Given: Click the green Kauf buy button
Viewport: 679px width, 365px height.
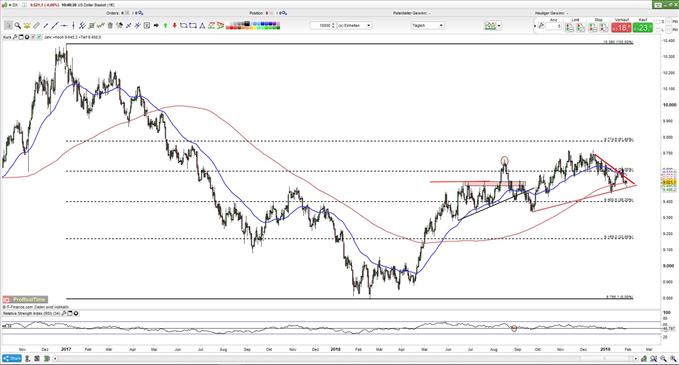Looking at the screenshot, I should [643, 28].
